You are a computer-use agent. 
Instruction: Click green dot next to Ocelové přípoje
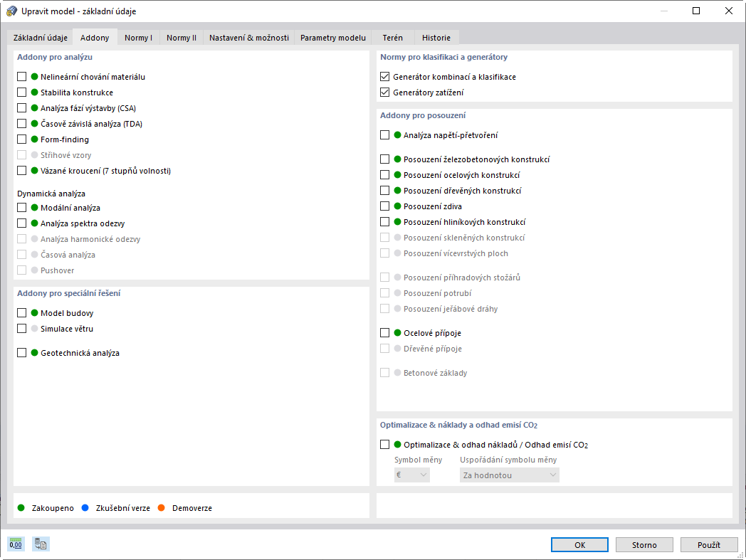point(397,333)
